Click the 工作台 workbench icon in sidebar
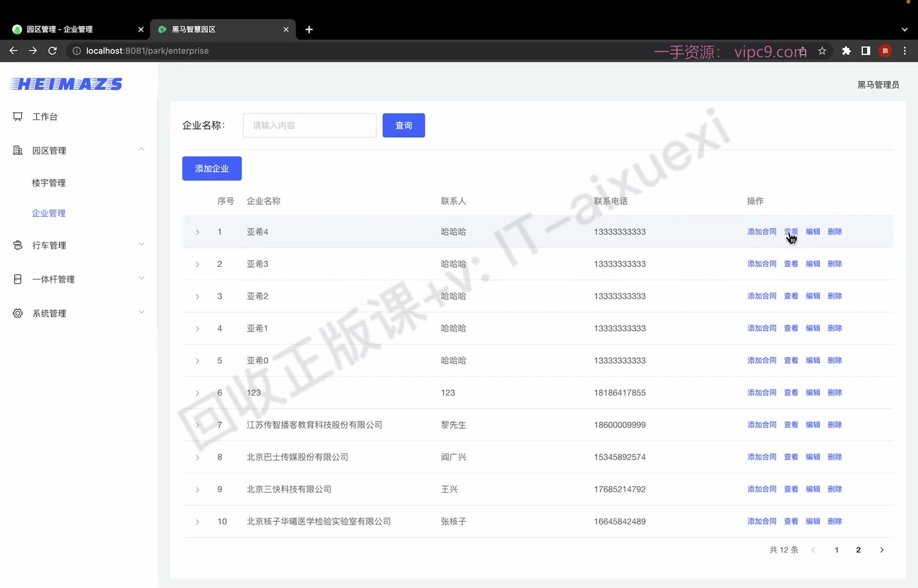Viewport: 918px width, 588px height. tap(18, 116)
